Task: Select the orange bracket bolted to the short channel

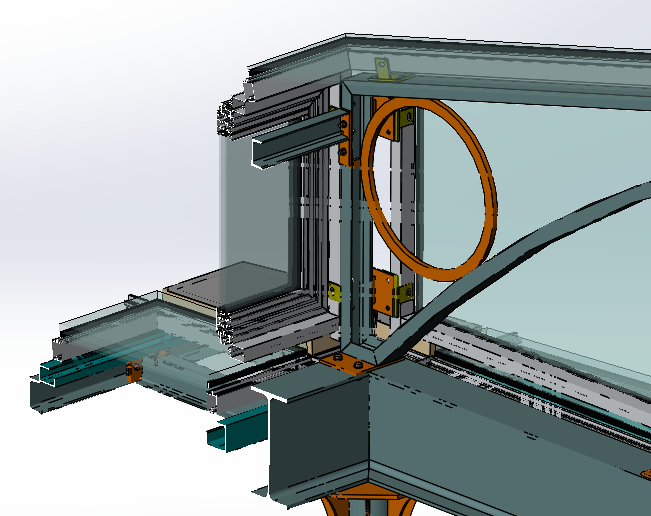Action: 346,140
